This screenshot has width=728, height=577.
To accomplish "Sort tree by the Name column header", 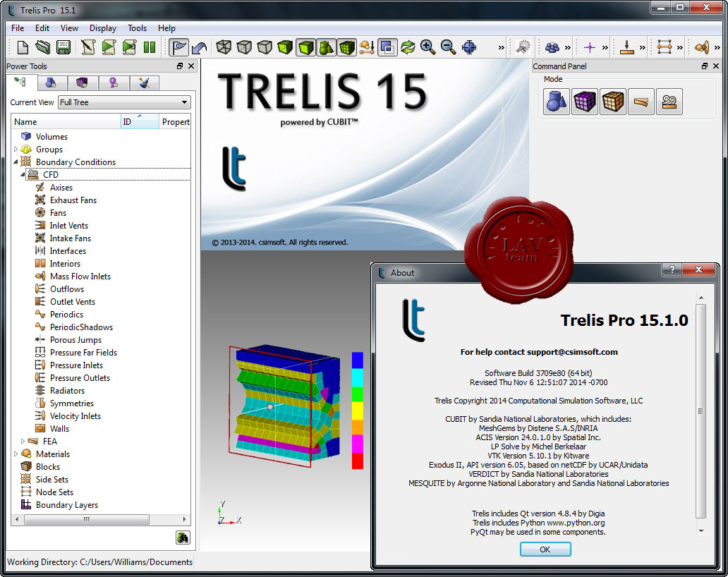I will point(66,121).
